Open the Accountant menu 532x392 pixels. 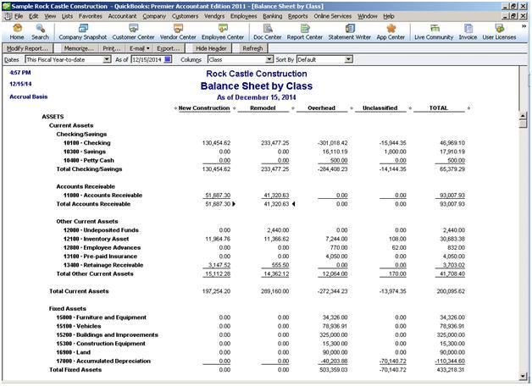(x=122, y=16)
